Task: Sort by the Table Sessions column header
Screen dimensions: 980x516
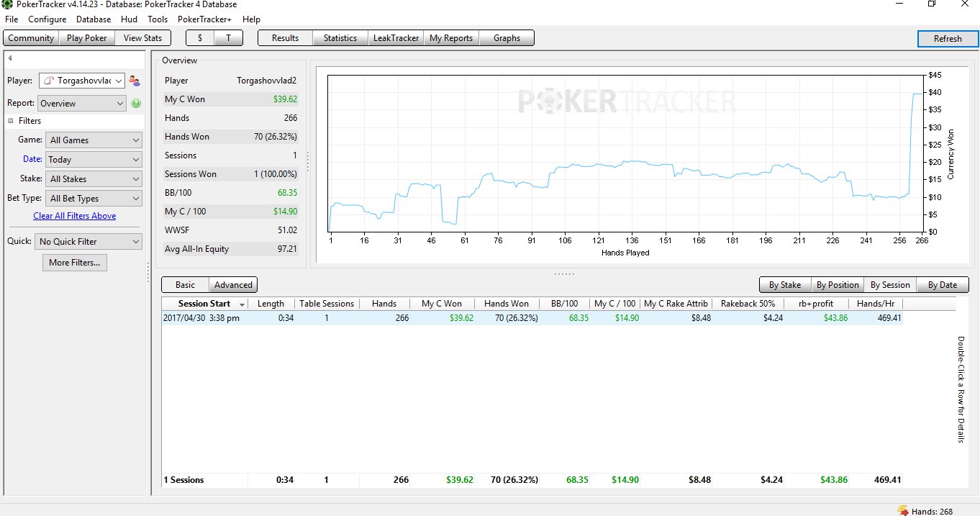Action: pos(327,304)
